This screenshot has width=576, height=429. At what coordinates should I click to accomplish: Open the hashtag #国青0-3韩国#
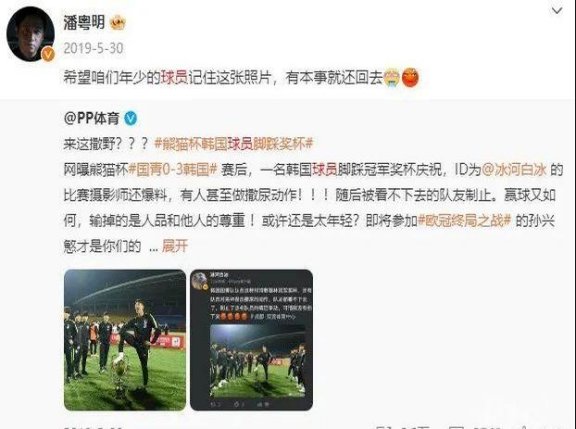(x=173, y=170)
